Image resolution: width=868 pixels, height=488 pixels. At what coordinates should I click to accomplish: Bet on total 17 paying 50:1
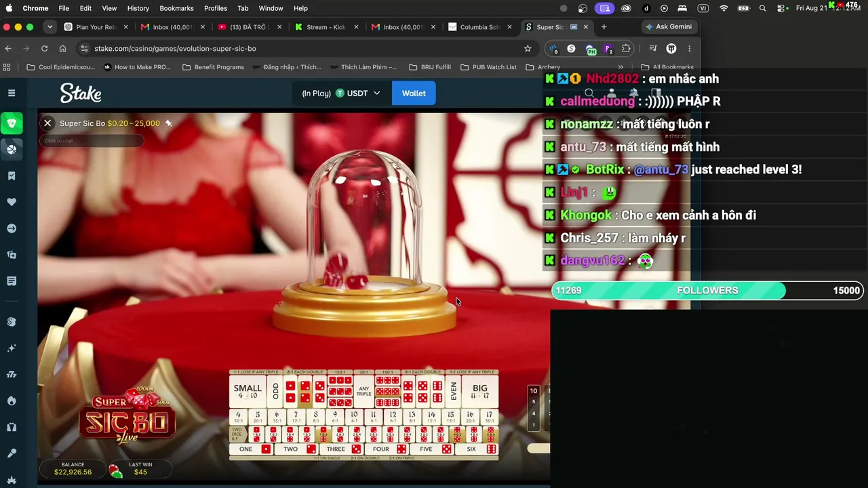(x=489, y=417)
